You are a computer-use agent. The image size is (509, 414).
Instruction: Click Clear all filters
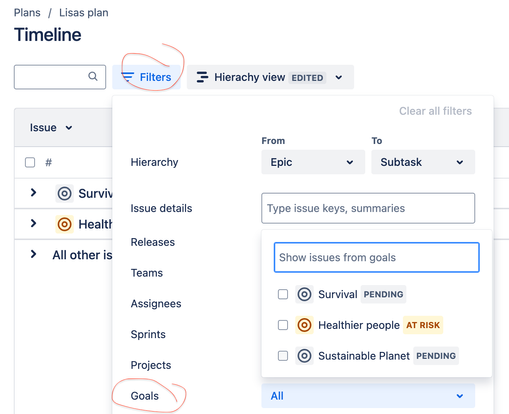[x=435, y=111]
